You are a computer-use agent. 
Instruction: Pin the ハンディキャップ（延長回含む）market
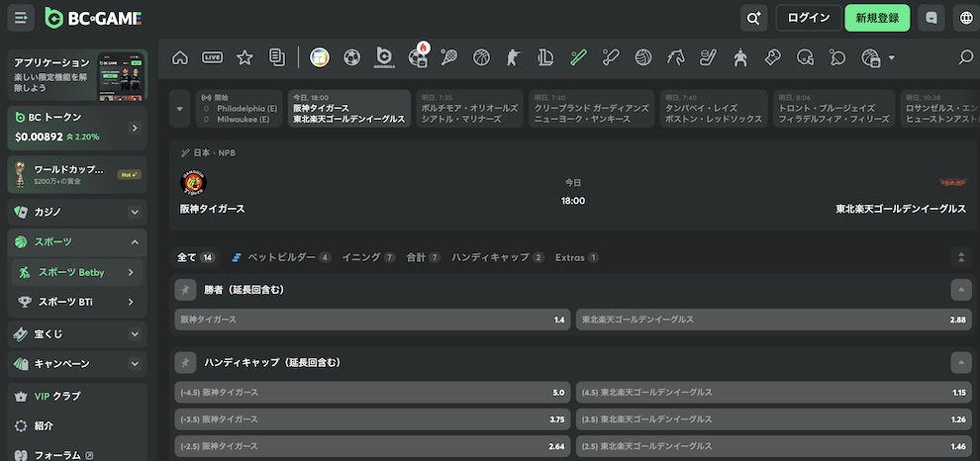[185, 362]
